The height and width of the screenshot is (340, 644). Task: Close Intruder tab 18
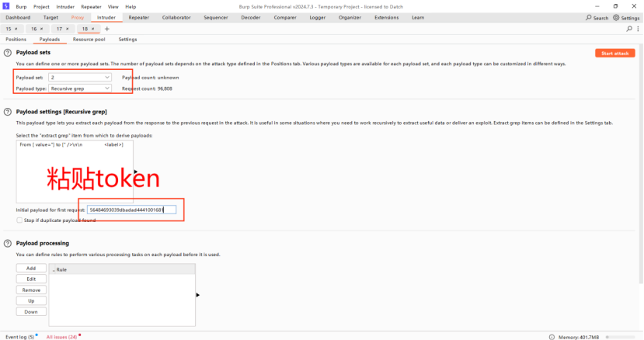tap(92, 29)
